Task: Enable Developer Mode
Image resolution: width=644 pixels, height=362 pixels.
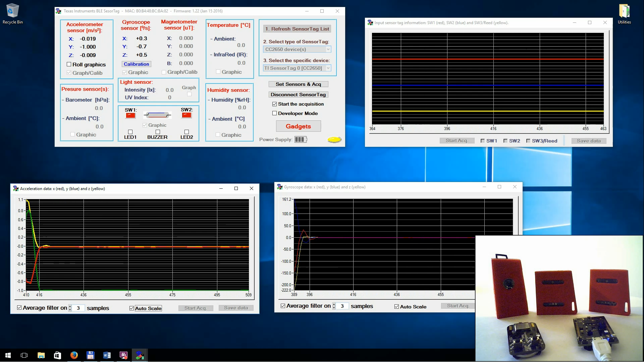Action: pyautogui.click(x=274, y=113)
